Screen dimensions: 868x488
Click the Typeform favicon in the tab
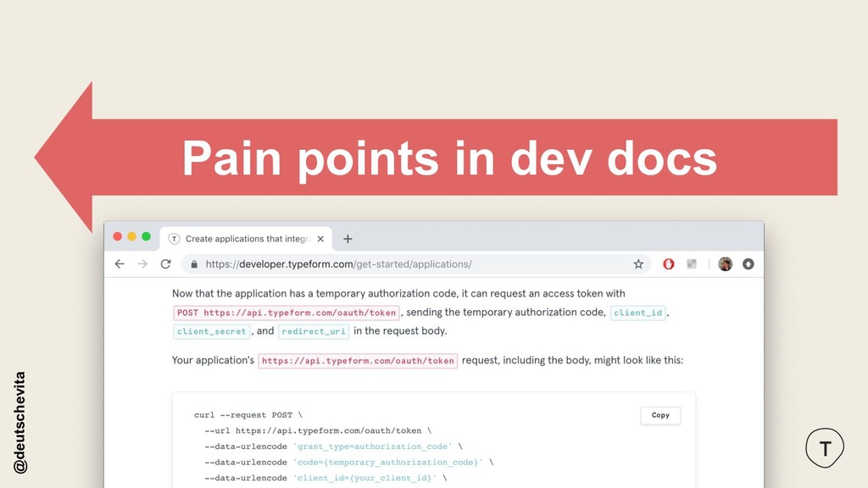coord(174,239)
